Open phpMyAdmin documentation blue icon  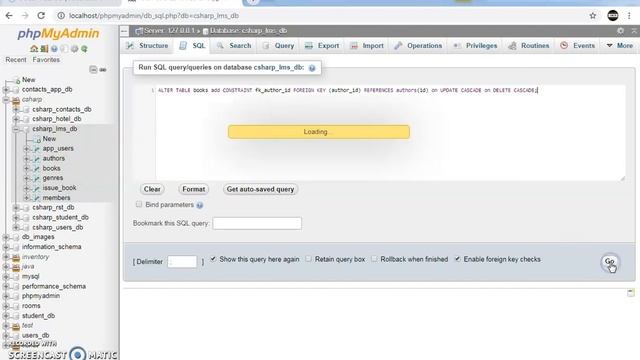54,49
